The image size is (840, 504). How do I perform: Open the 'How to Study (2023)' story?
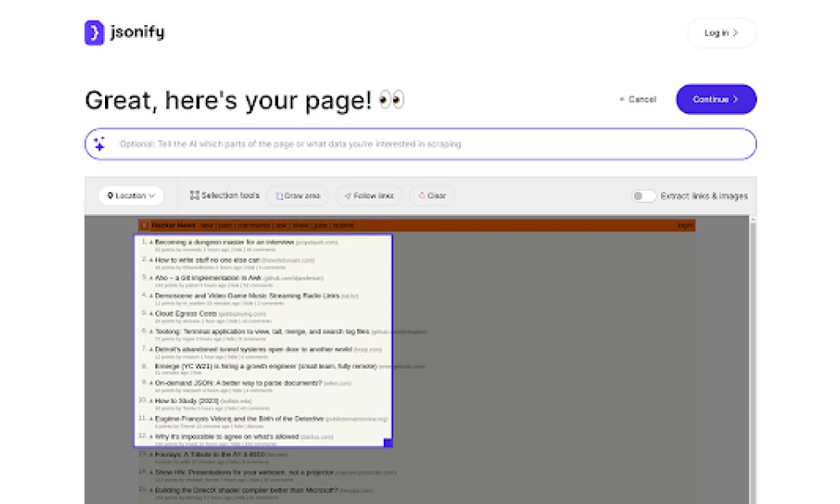pyautogui.click(x=186, y=401)
